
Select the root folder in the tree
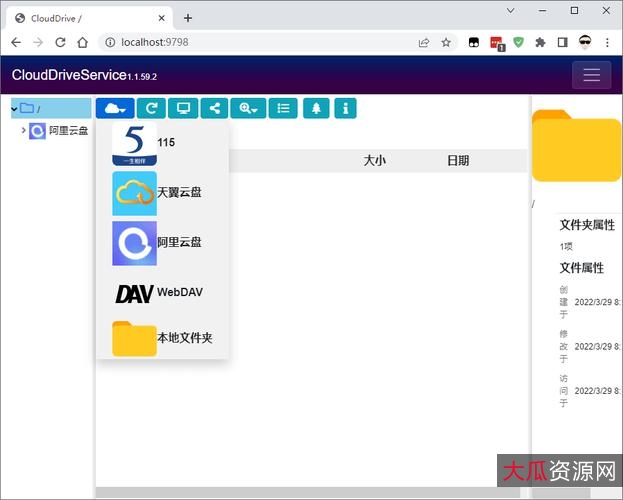tap(51, 108)
